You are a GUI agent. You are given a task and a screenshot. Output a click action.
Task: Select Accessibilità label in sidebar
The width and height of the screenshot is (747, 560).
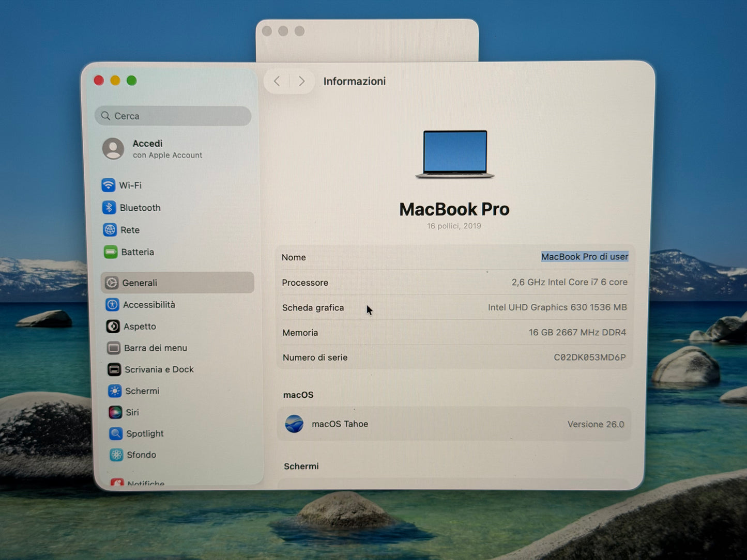[149, 304]
